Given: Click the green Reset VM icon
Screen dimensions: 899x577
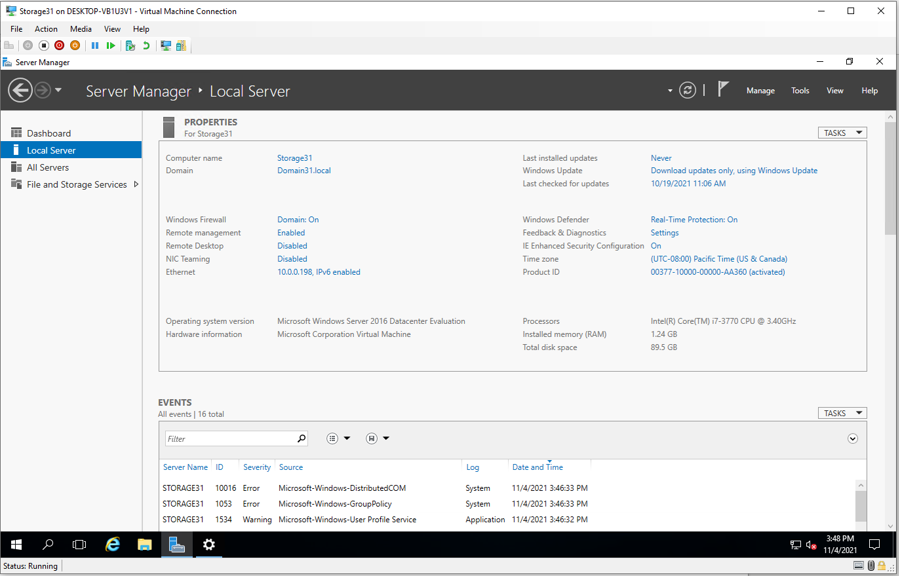Looking at the screenshot, I should tap(111, 45).
